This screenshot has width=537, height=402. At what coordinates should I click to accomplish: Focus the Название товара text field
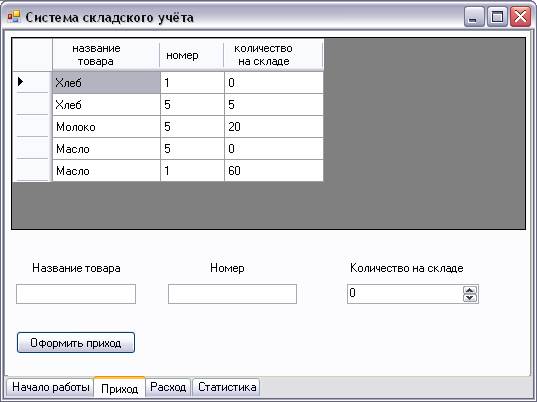tap(76, 294)
